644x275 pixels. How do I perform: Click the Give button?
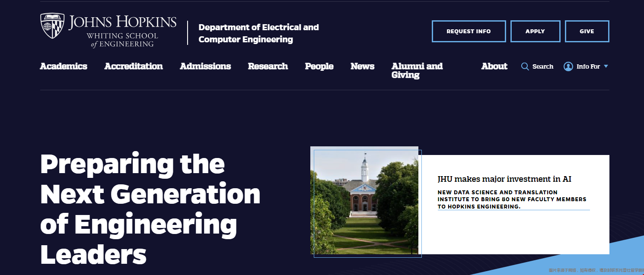click(x=587, y=32)
